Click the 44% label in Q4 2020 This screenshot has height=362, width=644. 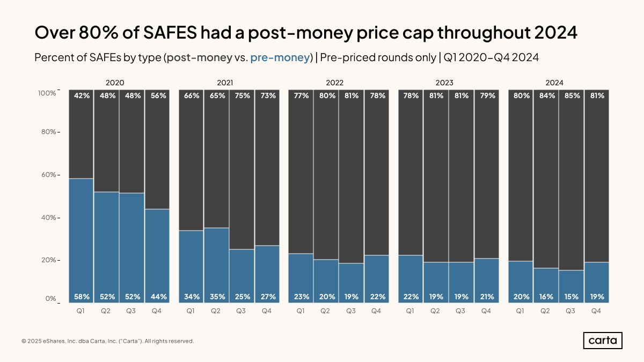(x=158, y=296)
